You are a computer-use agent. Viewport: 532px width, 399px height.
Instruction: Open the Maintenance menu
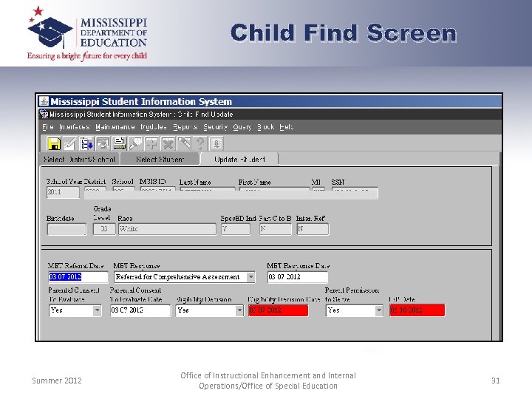(115, 127)
